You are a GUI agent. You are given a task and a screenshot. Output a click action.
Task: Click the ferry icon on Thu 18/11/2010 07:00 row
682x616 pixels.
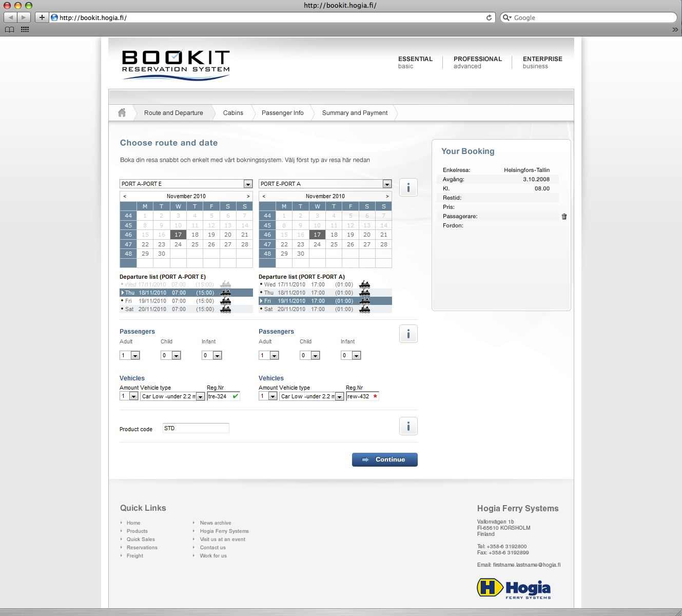pyautogui.click(x=225, y=293)
